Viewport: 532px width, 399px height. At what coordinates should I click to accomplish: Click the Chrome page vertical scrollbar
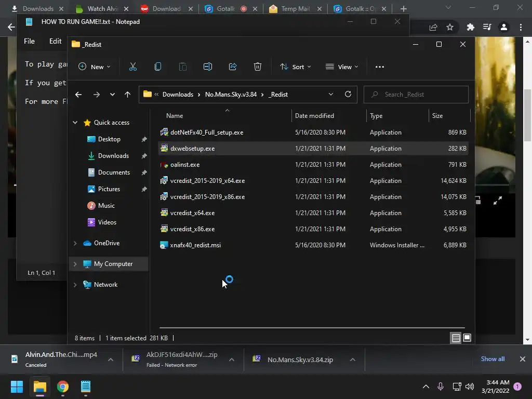527,115
